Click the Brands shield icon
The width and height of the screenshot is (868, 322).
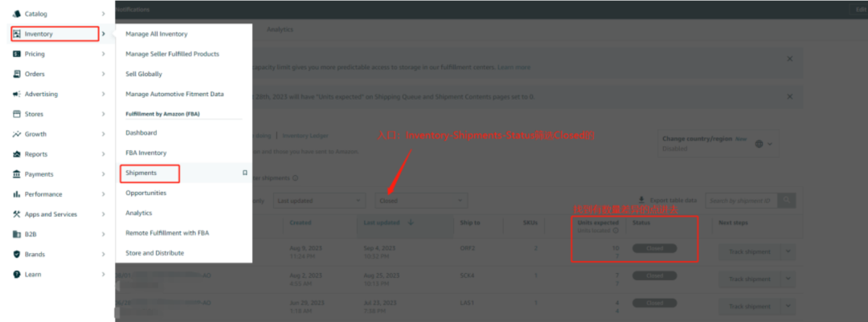[17, 255]
